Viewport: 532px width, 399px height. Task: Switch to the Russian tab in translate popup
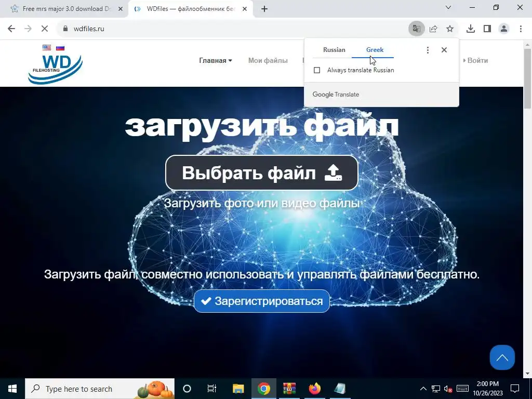[x=334, y=50]
